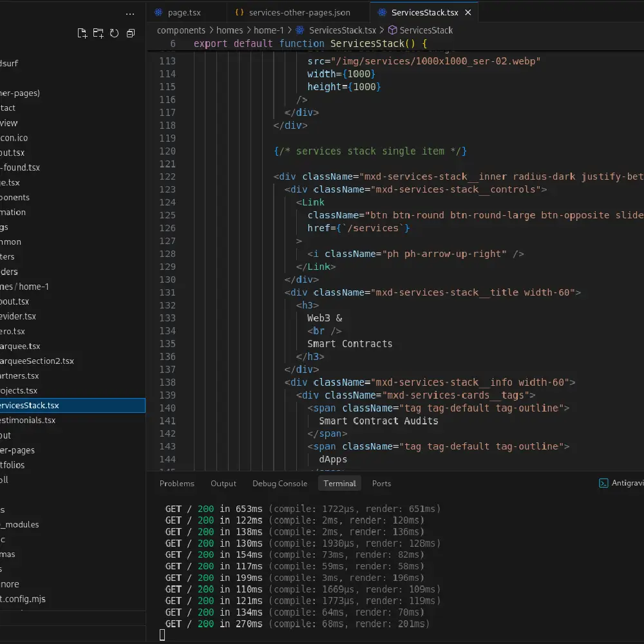
Task: Expand the components breadcrumb entry
Action: [180, 30]
